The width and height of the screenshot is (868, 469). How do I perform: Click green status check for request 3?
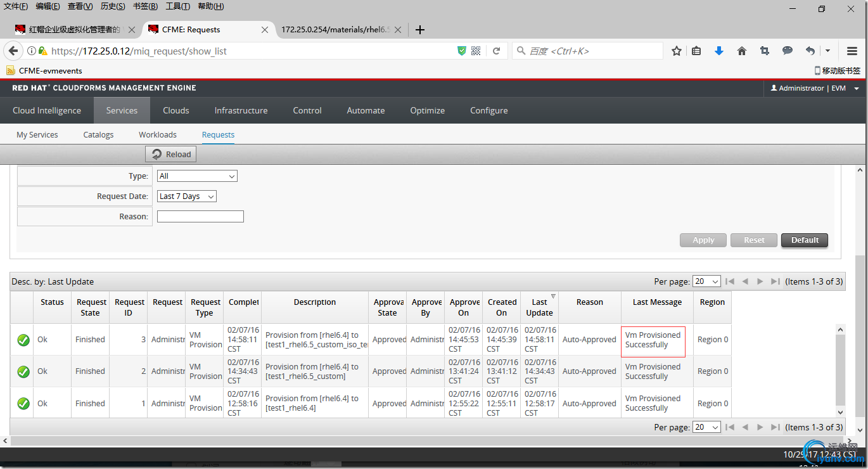[23, 340]
